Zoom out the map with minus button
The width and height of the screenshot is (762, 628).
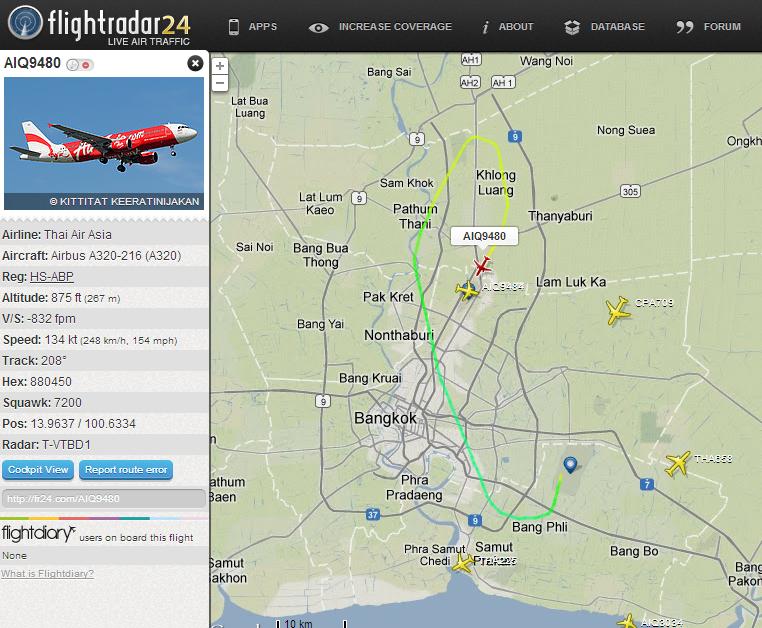220,83
